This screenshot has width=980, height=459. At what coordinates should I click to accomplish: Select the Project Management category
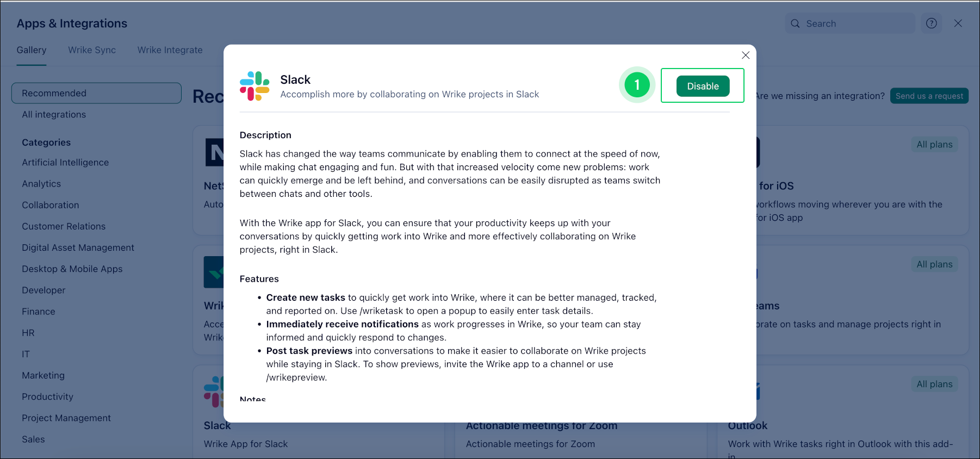[x=66, y=418]
